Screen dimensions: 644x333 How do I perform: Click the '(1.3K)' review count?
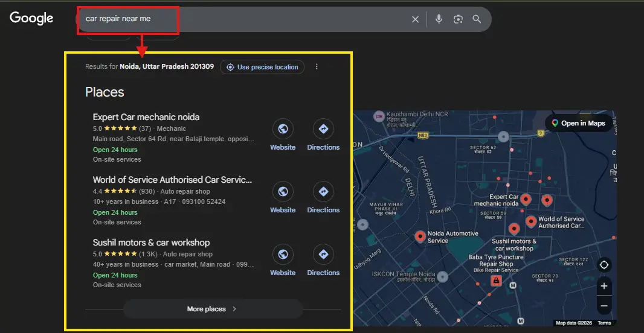(147, 254)
